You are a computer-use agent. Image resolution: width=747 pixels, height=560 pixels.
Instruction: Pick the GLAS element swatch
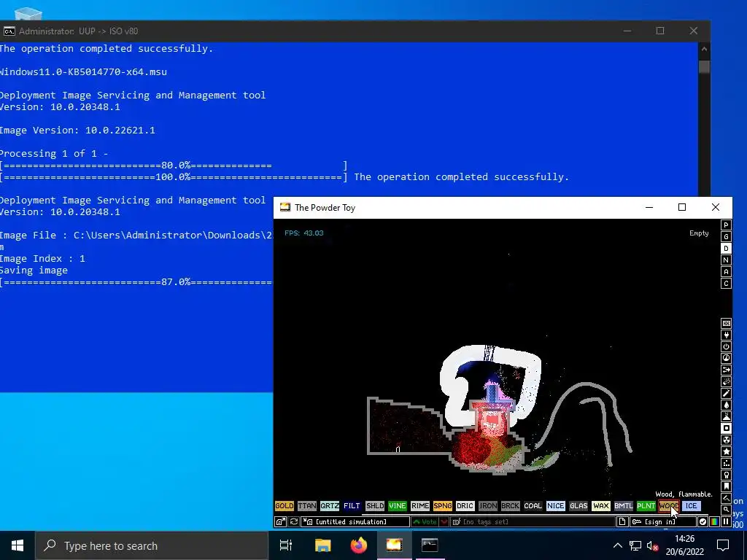pos(578,506)
